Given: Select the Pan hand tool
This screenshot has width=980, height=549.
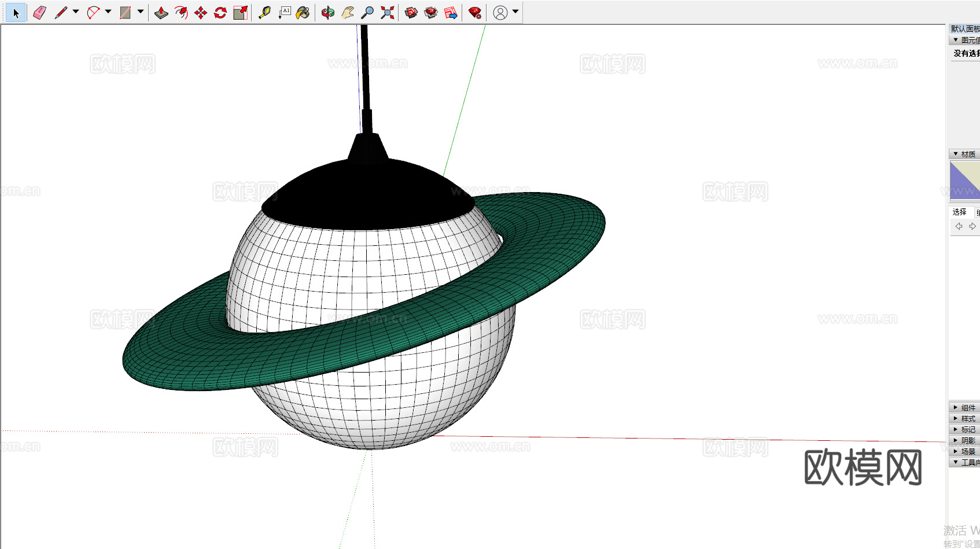Looking at the screenshot, I should tap(348, 13).
